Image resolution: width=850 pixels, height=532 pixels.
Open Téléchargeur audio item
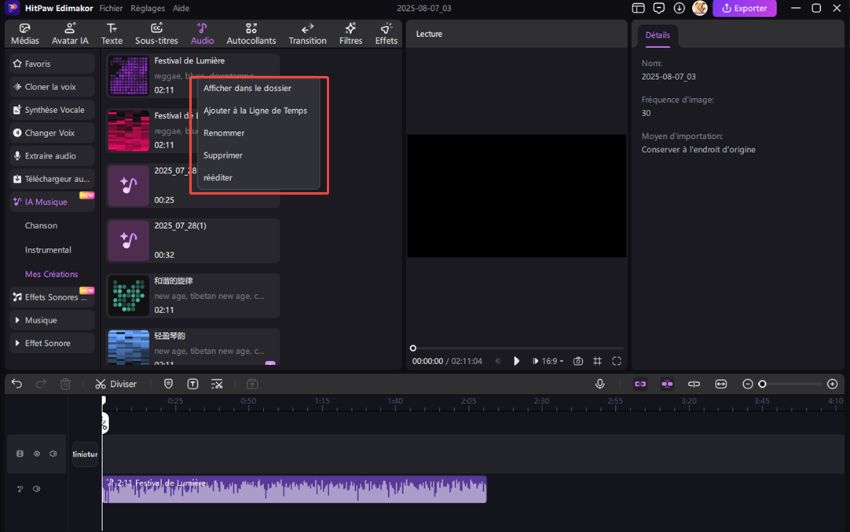[x=51, y=179]
